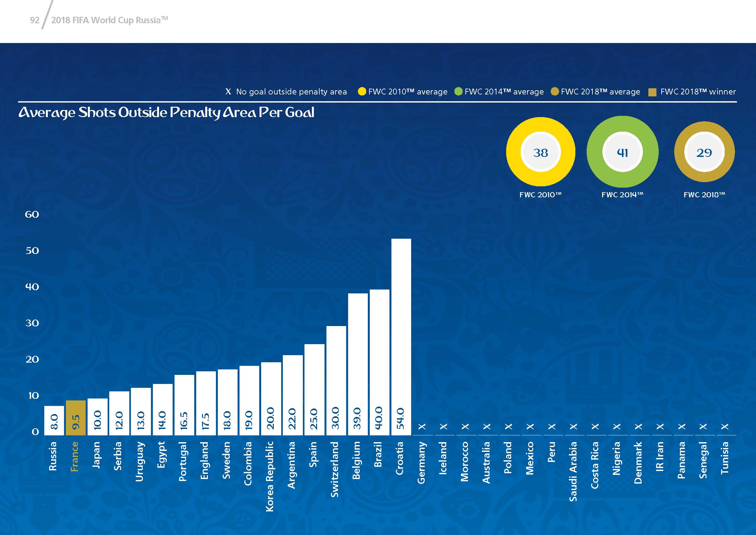This screenshot has height=535, width=756.
Task: Click the Switzerland bar labeled 30.0
Action: (x=336, y=380)
